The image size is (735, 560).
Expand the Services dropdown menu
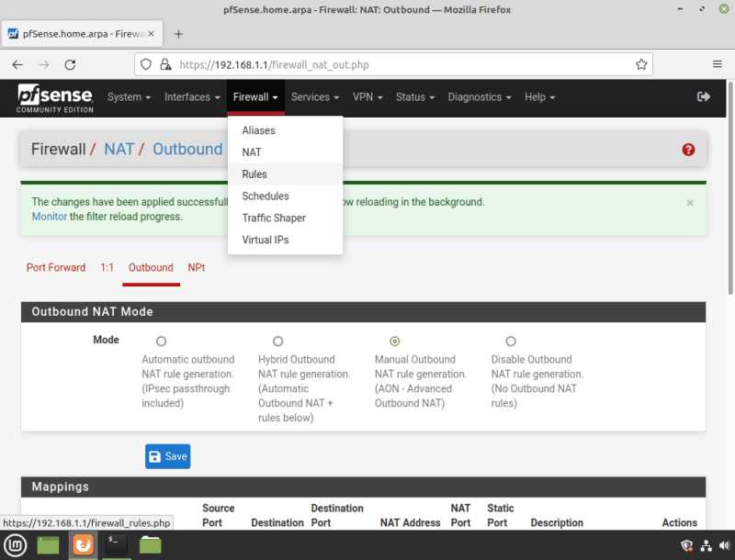(315, 97)
